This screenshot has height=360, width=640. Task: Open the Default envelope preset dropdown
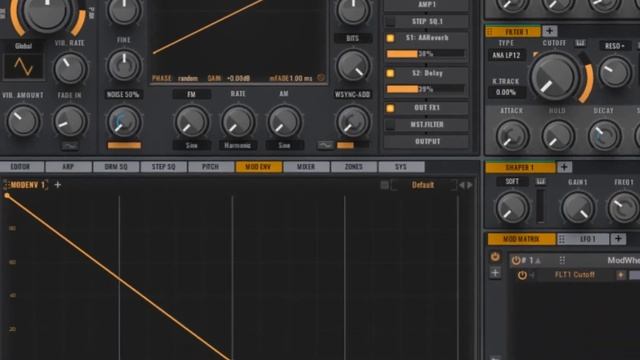pos(423,185)
